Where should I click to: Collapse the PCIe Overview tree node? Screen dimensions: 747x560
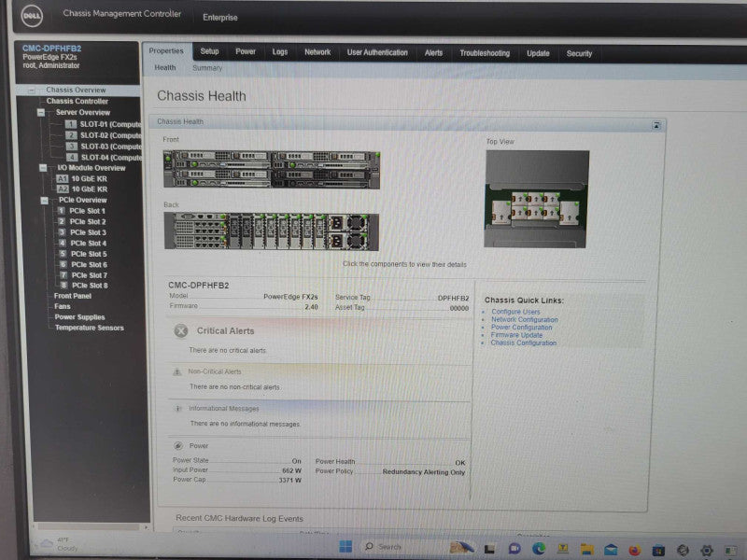tap(44, 200)
